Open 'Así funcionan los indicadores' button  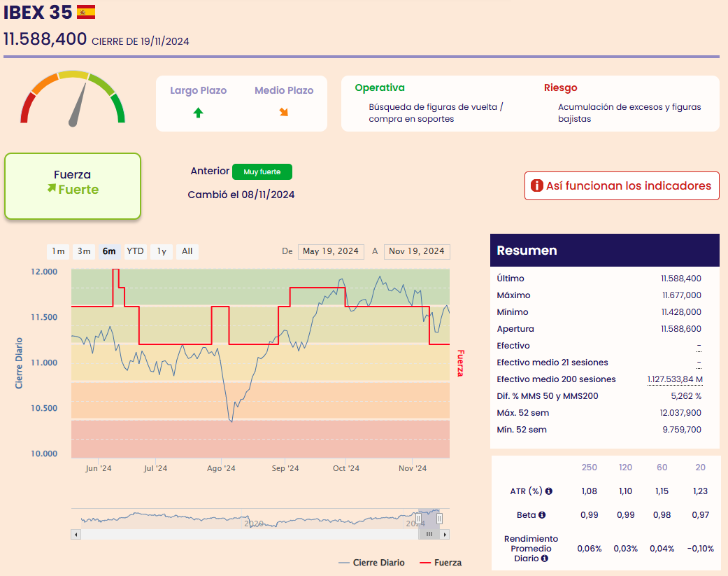click(x=622, y=186)
